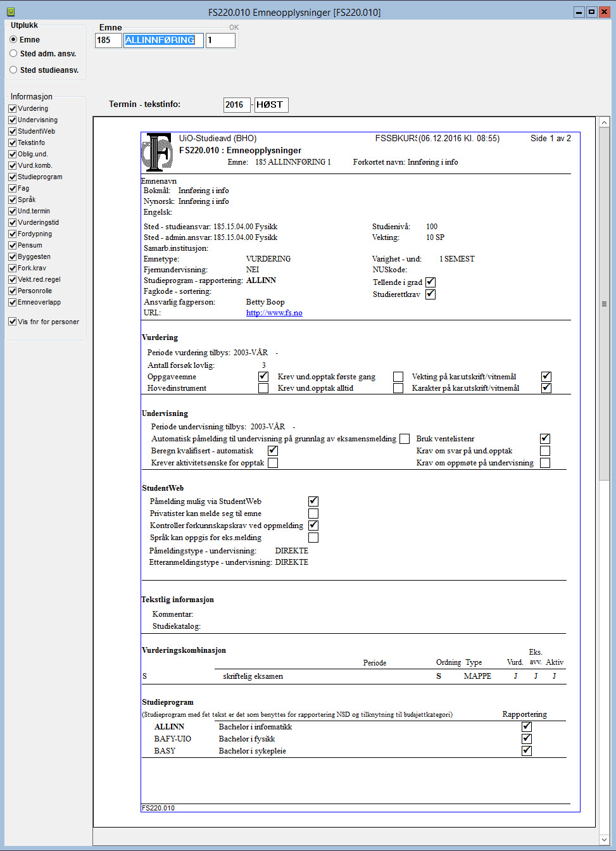
Task: Click the report vertical scrollbar thumb
Action: click(604, 304)
